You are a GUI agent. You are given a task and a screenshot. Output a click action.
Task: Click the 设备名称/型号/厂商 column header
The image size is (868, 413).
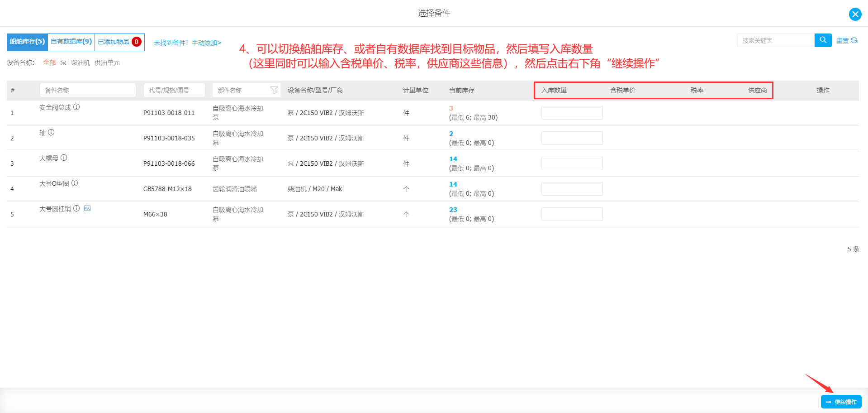(315, 90)
